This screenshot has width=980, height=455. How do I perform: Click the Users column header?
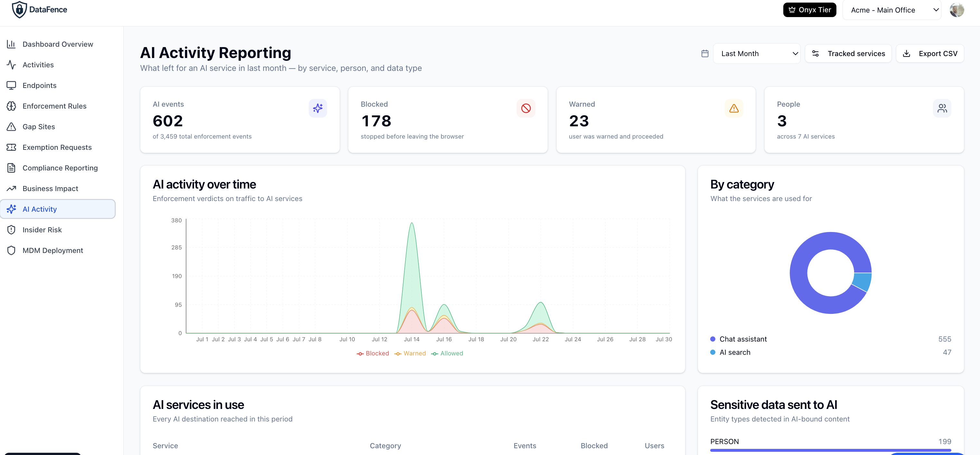point(654,445)
